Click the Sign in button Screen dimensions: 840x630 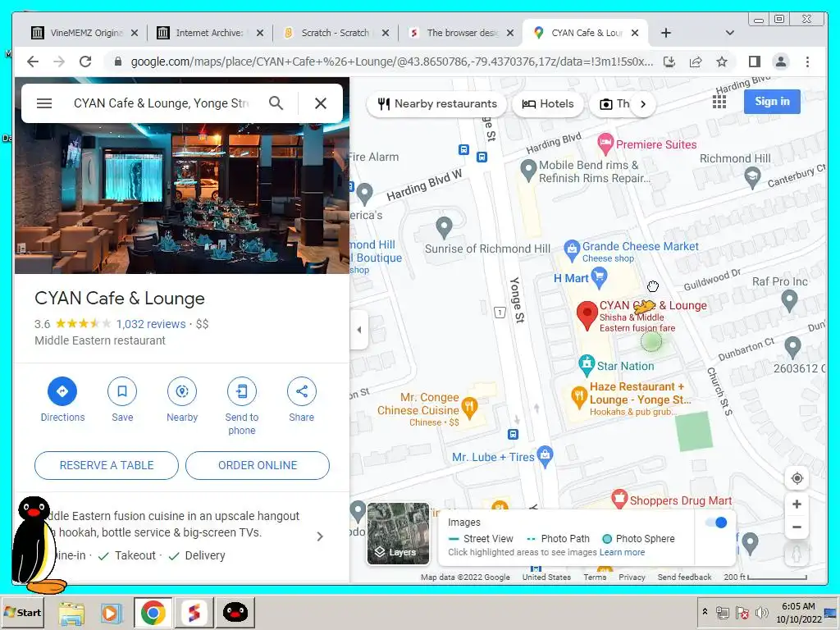[772, 102]
